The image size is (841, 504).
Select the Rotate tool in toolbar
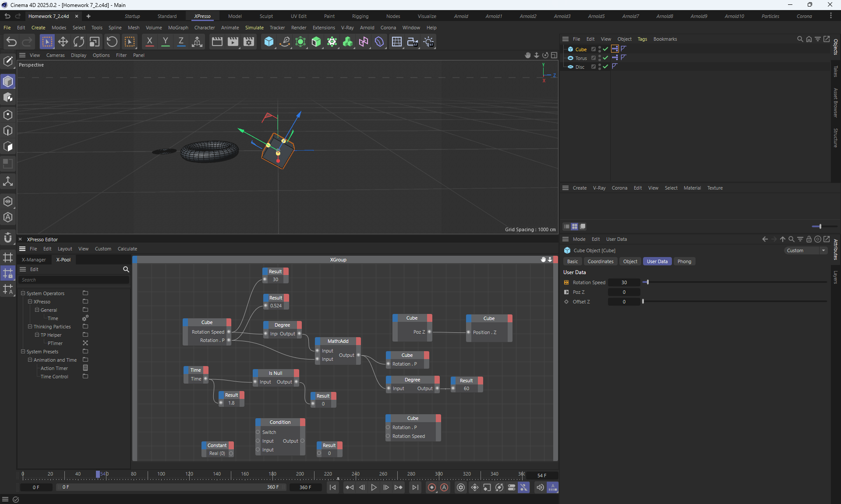coord(79,42)
